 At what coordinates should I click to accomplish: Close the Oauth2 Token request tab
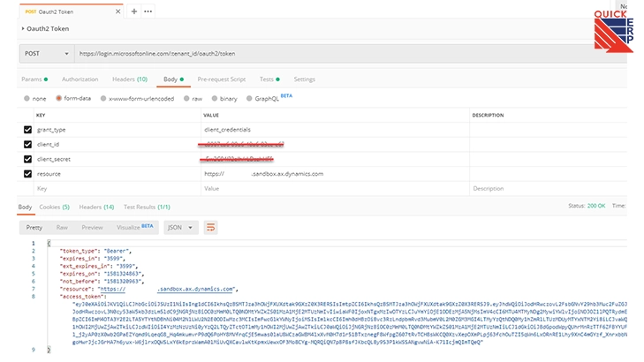click(x=117, y=11)
